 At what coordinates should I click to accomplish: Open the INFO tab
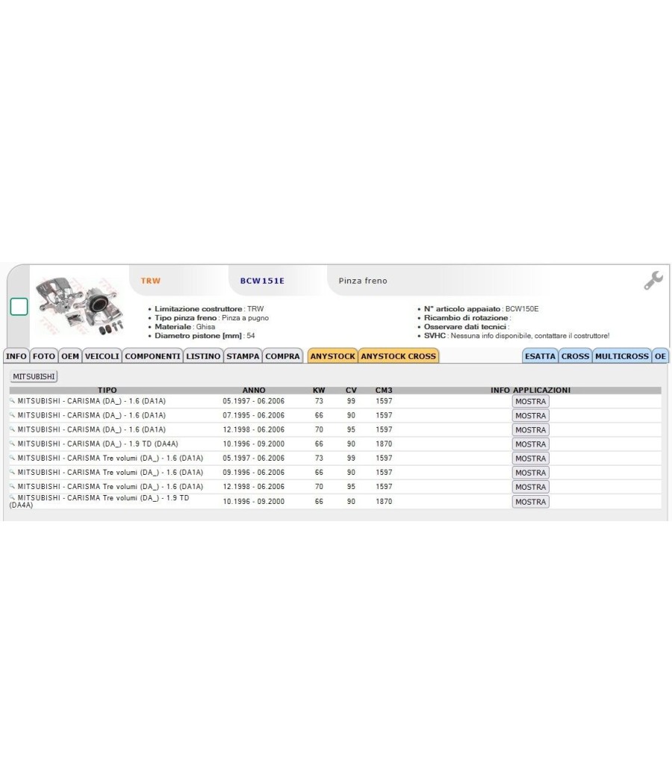(16, 356)
